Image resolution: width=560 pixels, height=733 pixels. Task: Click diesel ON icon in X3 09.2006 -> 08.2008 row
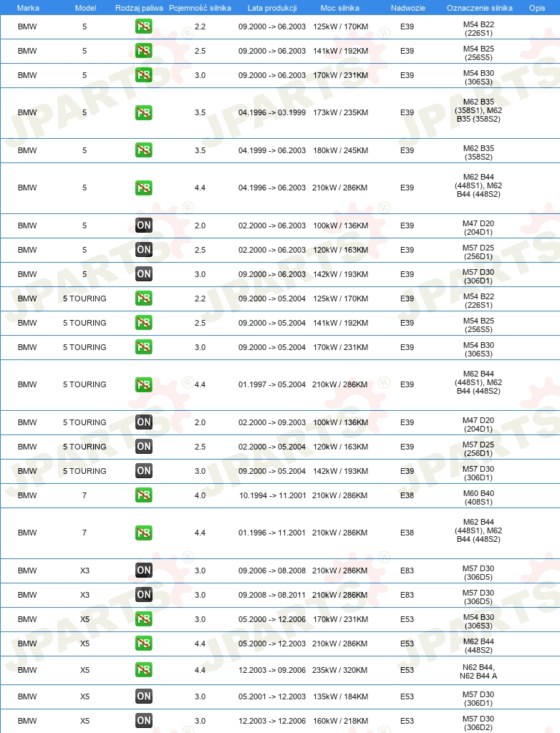pyautogui.click(x=144, y=571)
